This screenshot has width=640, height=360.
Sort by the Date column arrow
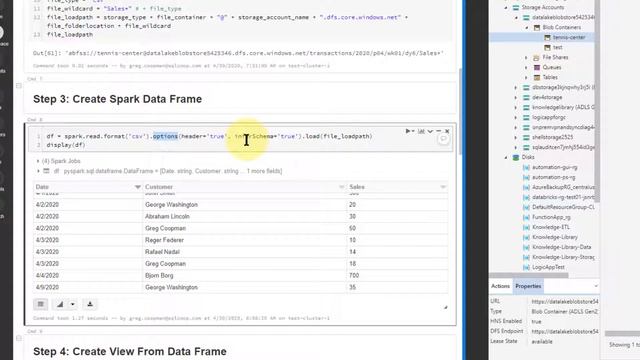(x=138, y=187)
